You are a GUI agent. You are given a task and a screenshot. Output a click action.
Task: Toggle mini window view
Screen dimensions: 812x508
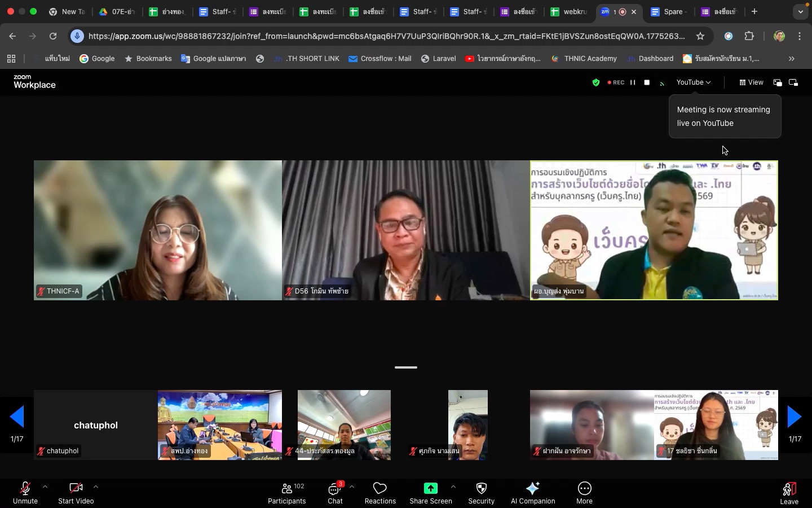click(x=778, y=82)
